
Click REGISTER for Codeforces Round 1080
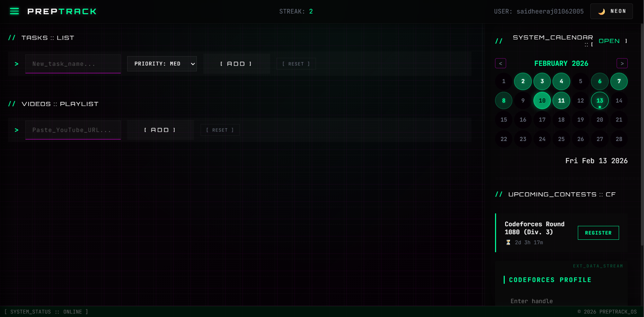(x=598, y=232)
